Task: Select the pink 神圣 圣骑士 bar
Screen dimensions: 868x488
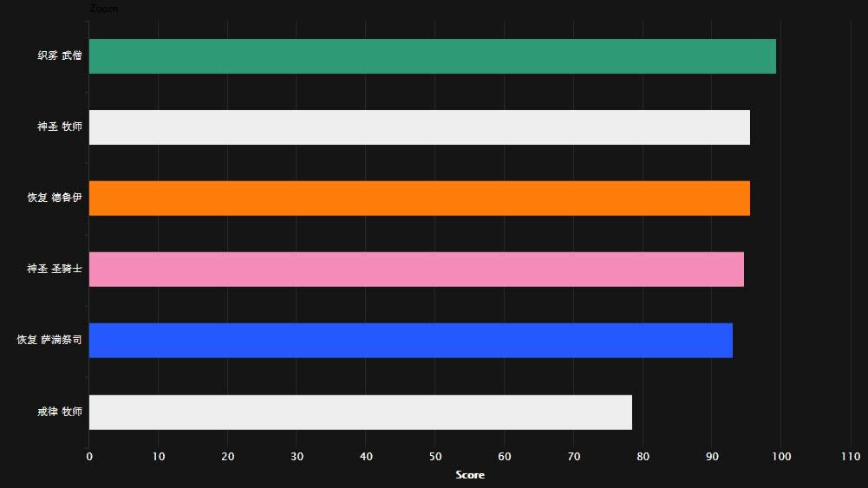Action: click(x=416, y=270)
